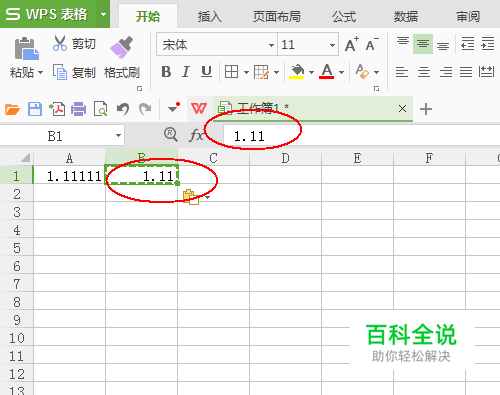Insert function with fx icon
The width and height of the screenshot is (500, 395).
click(x=196, y=135)
